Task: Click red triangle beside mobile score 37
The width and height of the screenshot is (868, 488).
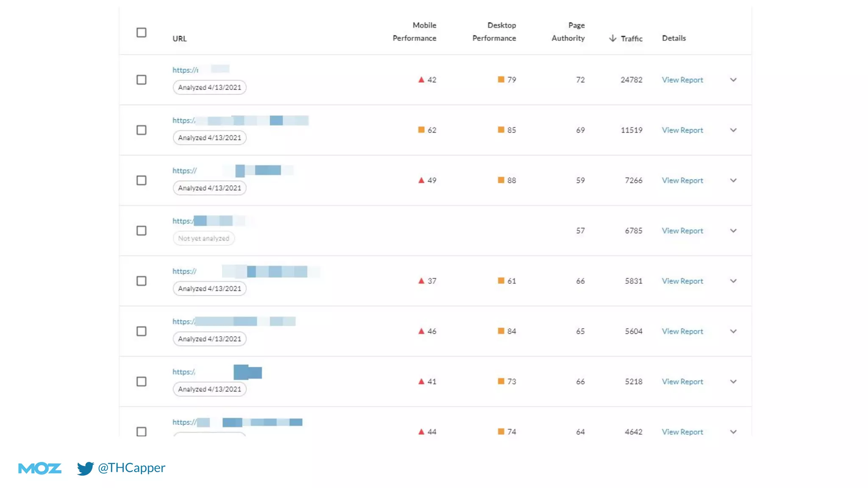Action: (421, 281)
